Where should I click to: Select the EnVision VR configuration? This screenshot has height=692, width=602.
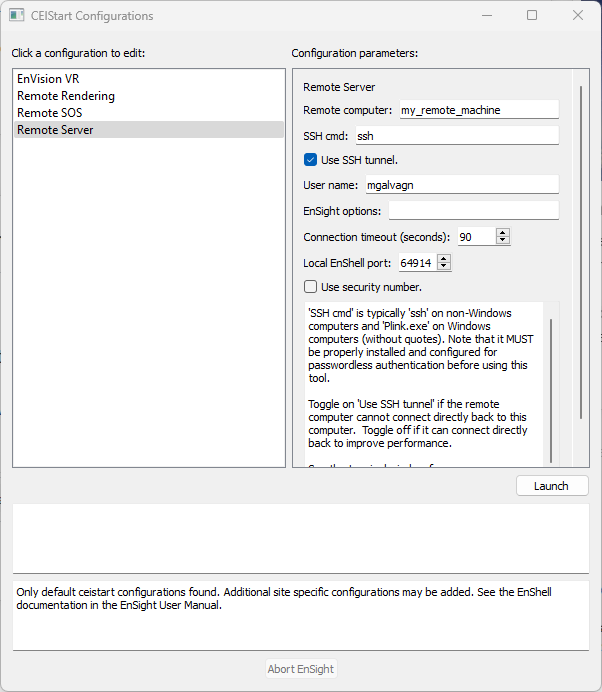click(x=148, y=79)
